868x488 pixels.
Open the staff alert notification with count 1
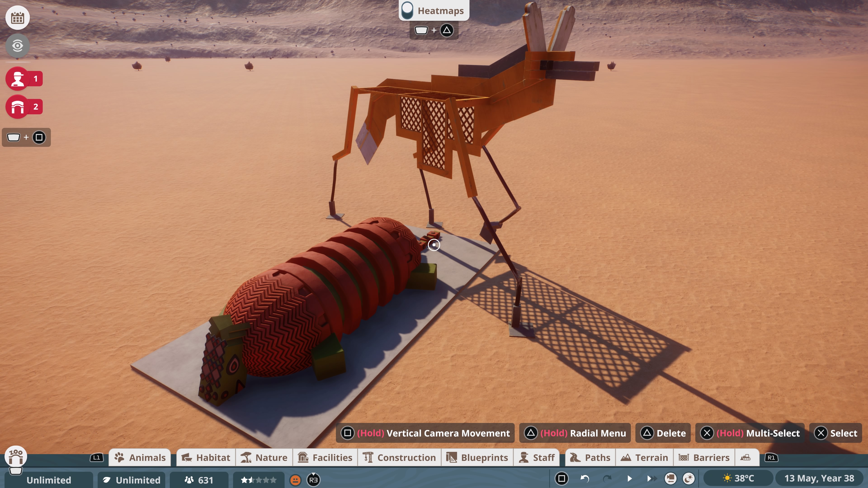(x=24, y=79)
